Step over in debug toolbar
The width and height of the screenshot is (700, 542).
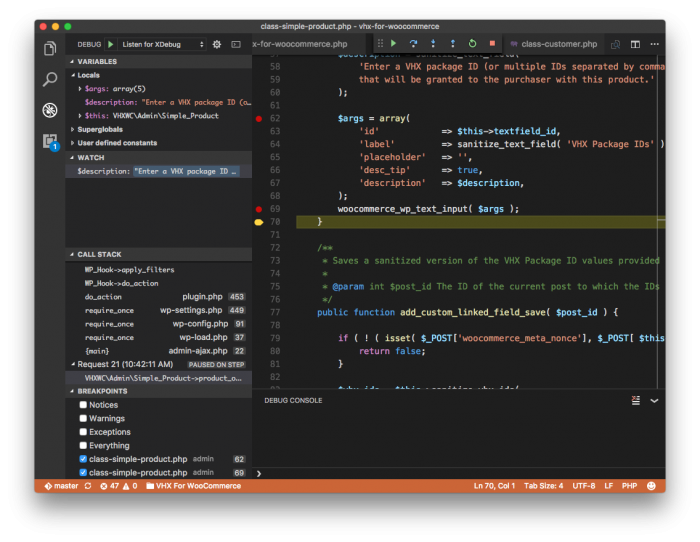click(413, 43)
